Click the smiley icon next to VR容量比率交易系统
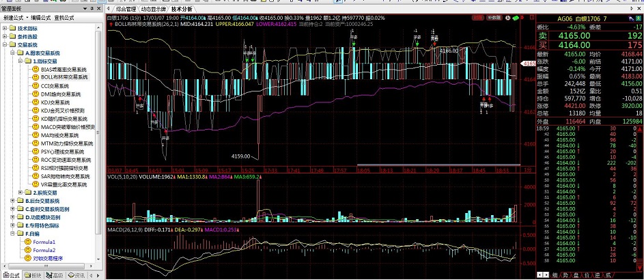The height and width of the screenshot is (280, 644). pos(36,184)
